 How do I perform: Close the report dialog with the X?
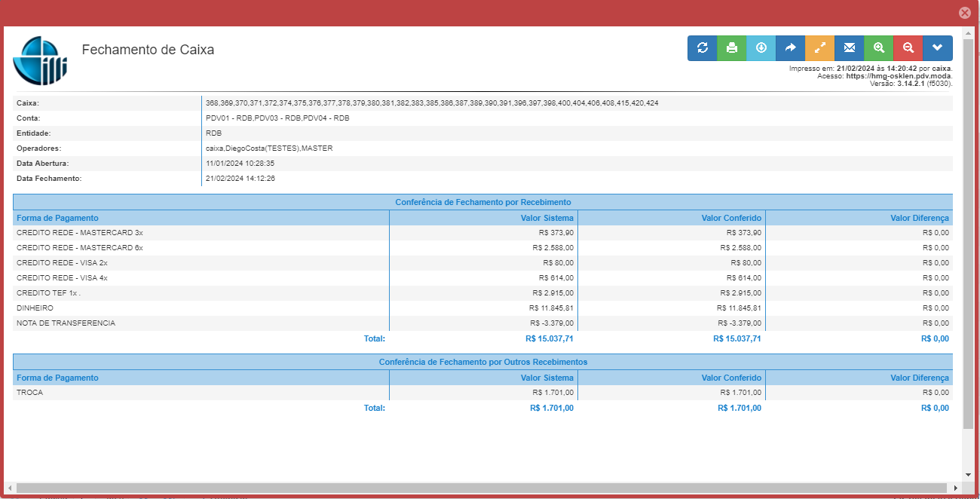(964, 13)
